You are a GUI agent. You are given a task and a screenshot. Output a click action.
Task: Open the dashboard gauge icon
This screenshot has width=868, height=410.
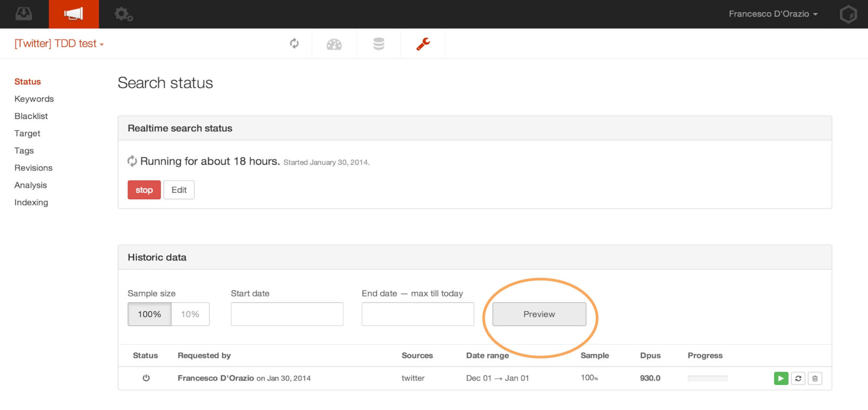point(334,44)
